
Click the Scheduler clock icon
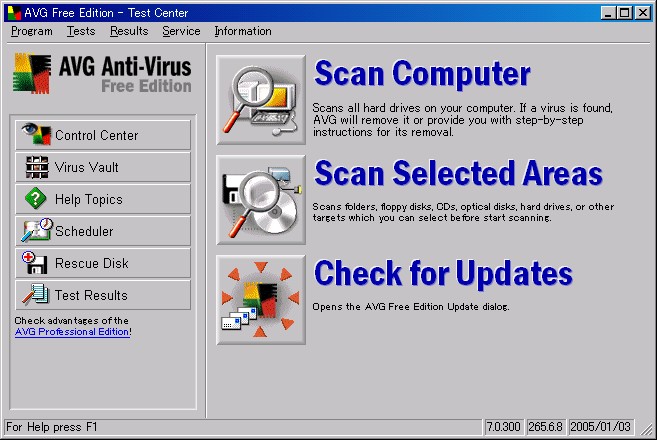[37, 230]
